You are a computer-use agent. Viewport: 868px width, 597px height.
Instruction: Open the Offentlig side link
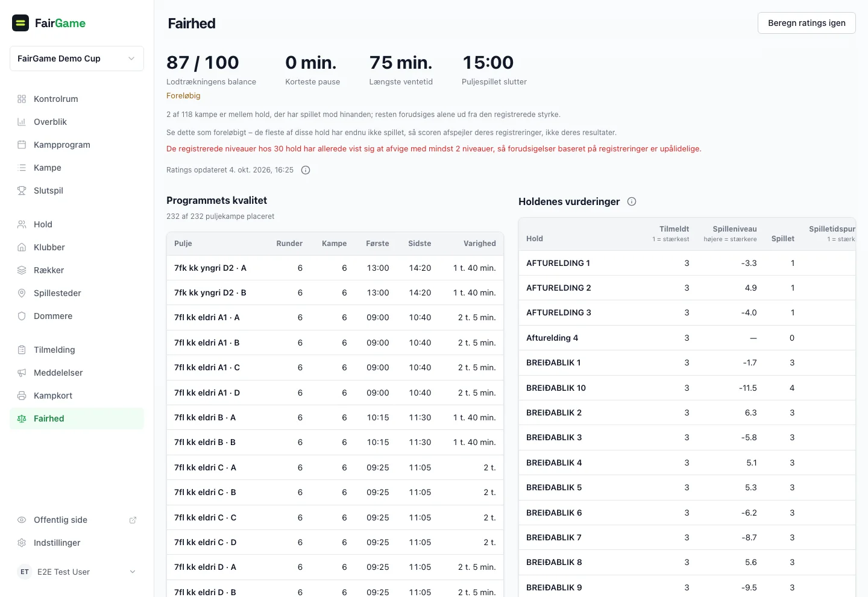point(77,520)
